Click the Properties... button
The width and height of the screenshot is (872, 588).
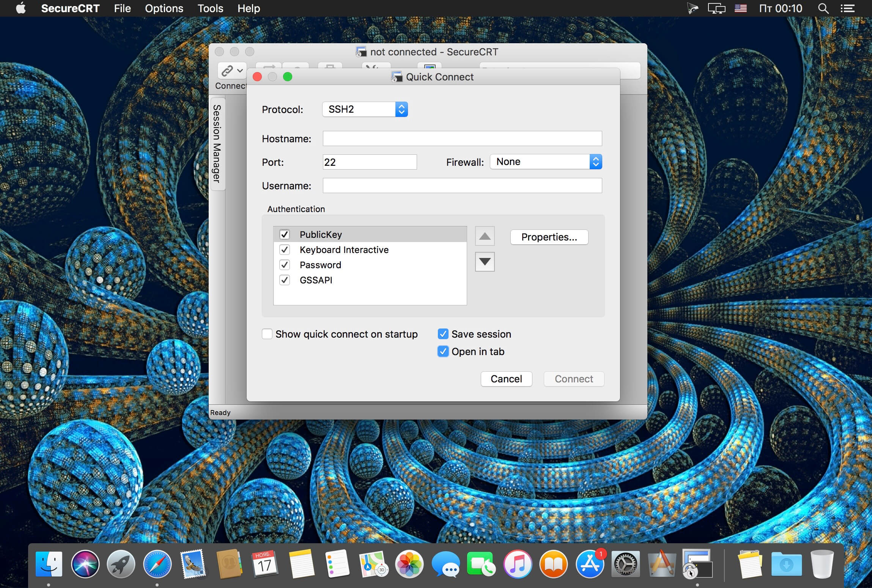(x=549, y=237)
